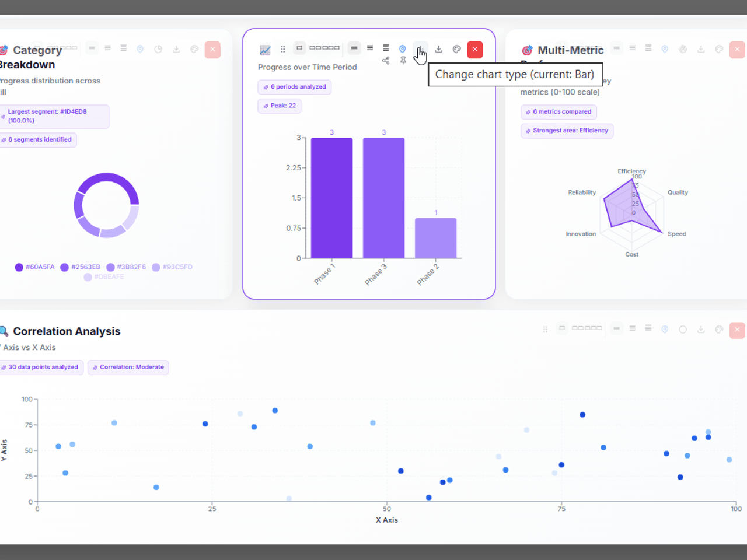
Task: Open color palette for Progress over Time chart
Action: pos(457,49)
